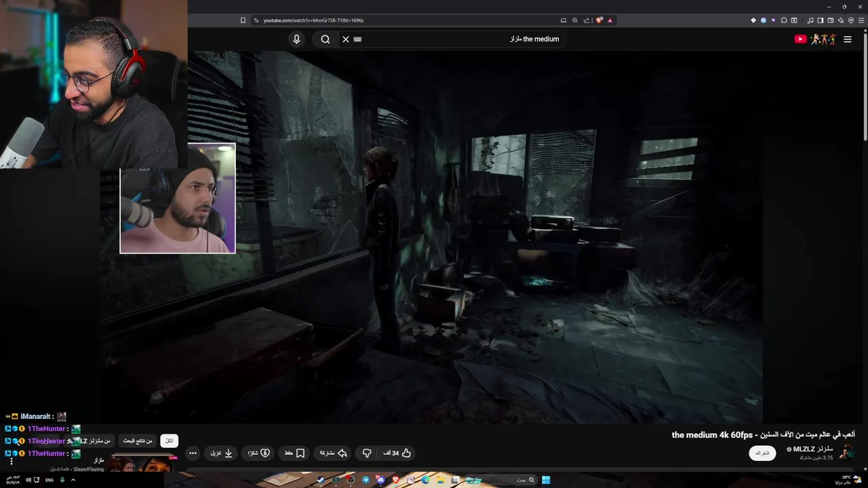Click the YouTube search magnifier button
The width and height of the screenshot is (868, 488).
(325, 39)
